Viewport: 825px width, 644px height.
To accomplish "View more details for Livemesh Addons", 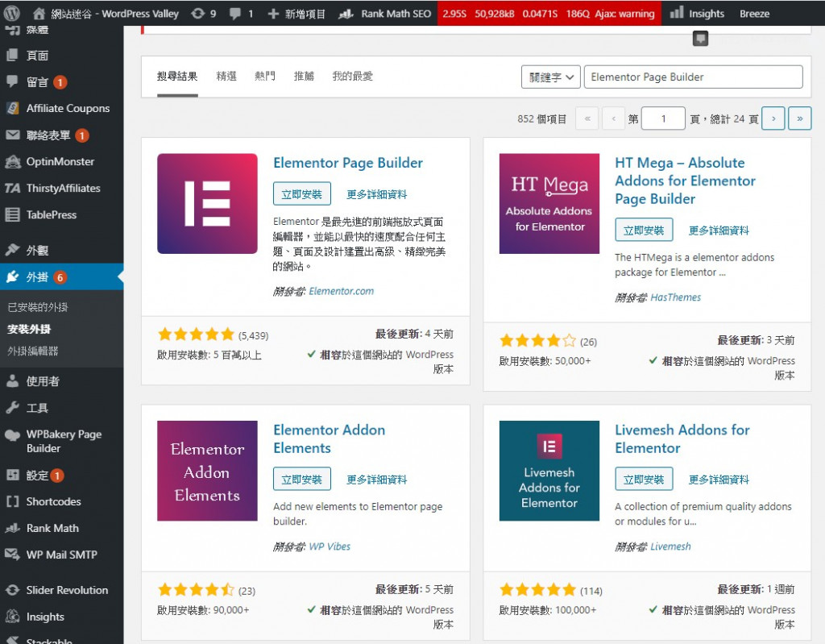I will [x=719, y=480].
